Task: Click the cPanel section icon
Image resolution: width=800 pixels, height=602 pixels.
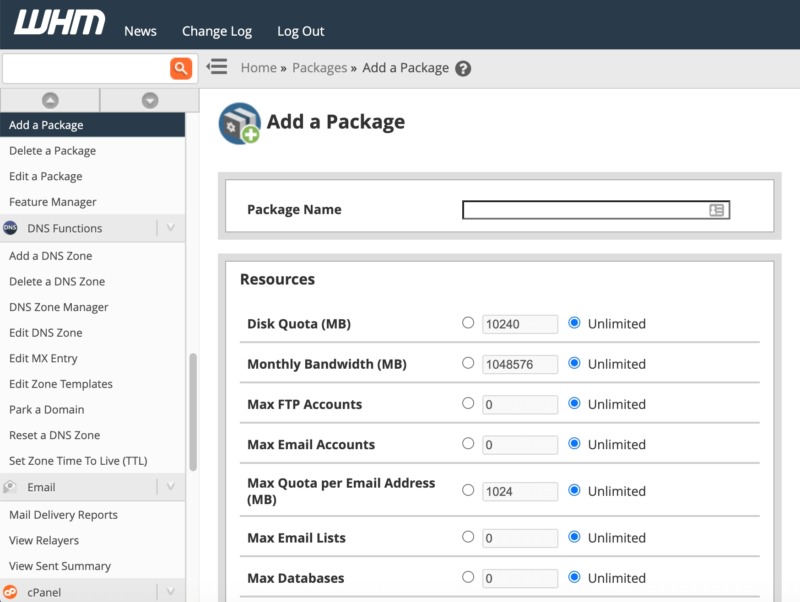Action: click(x=11, y=592)
